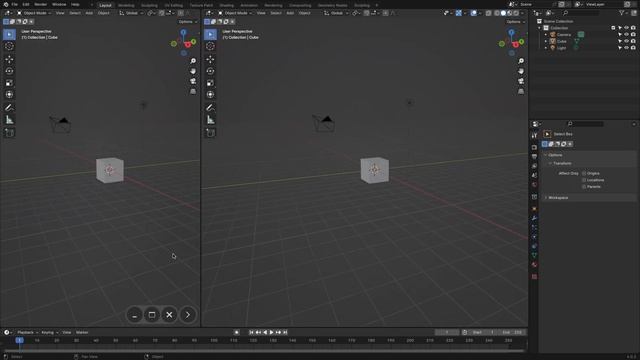This screenshot has height=360, width=640.
Task: Enable Affect Only Locations checkbox
Action: coord(584,180)
